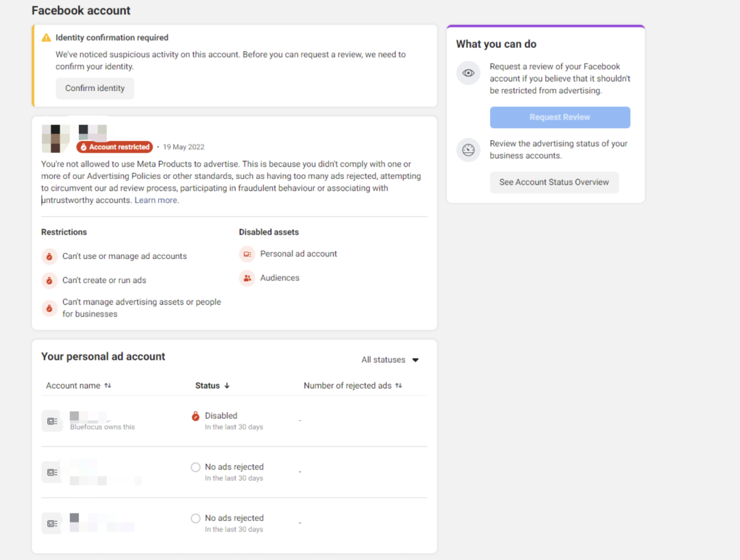Viewport: 740px width, 560px height.
Task: Click 'Can't use or manage ad accounts' text
Action: pyautogui.click(x=125, y=256)
